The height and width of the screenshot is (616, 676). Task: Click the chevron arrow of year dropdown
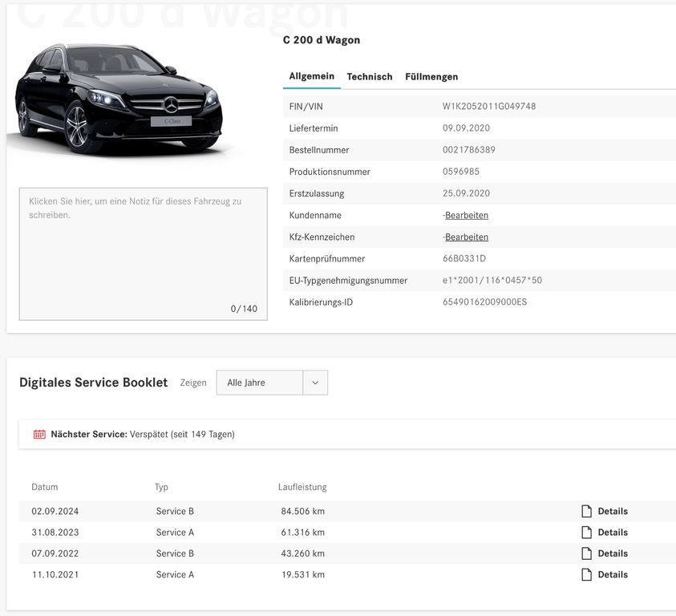pyautogui.click(x=315, y=383)
